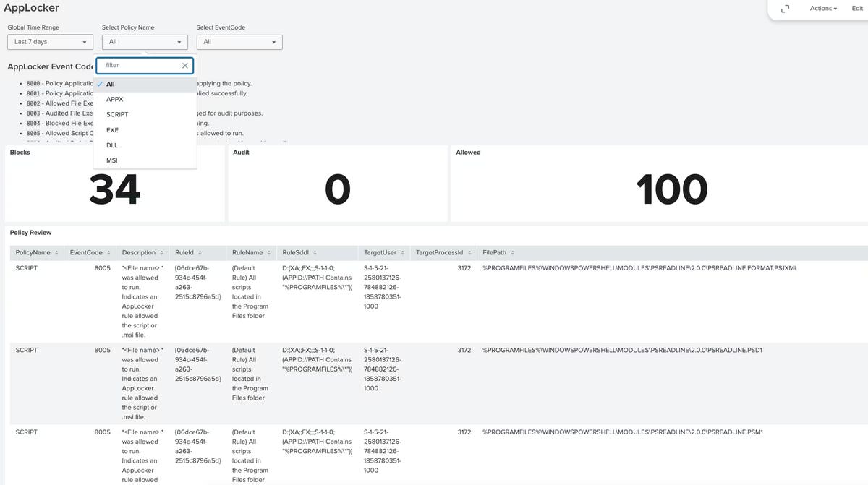Sort the FilePath column
868x485 pixels.
tap(499, 253)
